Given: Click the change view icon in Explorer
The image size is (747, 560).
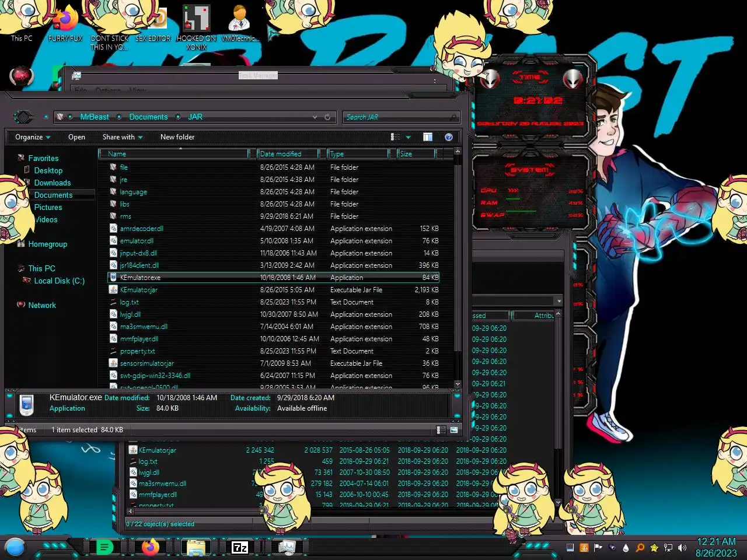Looking at the screenshot, I should [x=395, y=137].
